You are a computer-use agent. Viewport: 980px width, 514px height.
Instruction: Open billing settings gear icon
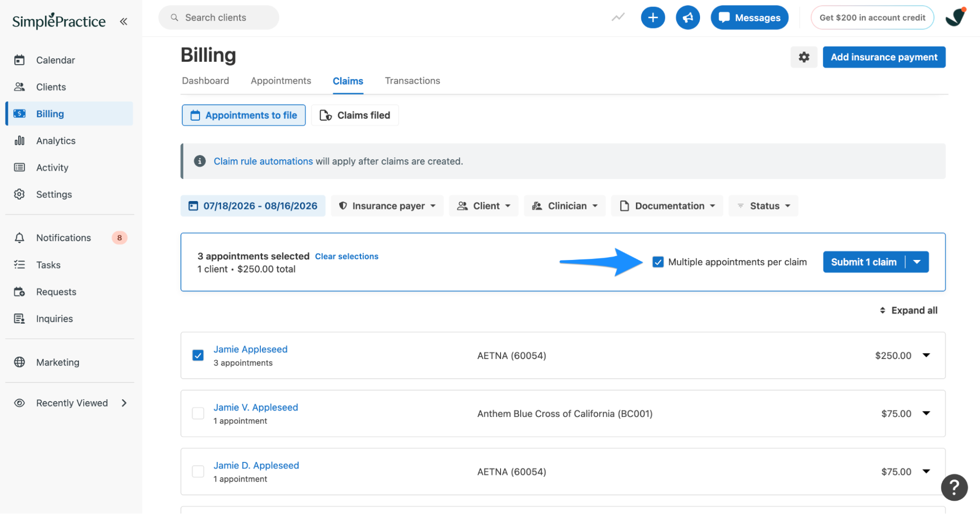coord(804,57)
